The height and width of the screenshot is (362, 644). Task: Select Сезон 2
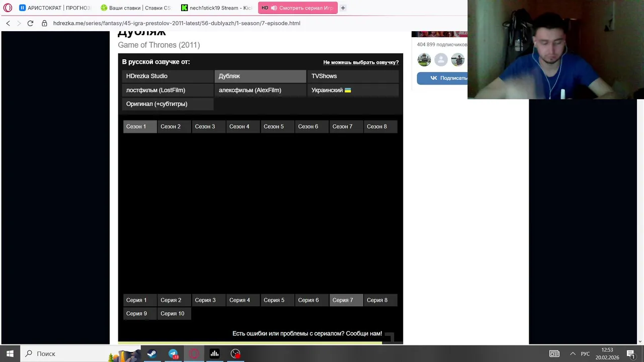click(174, 126)
